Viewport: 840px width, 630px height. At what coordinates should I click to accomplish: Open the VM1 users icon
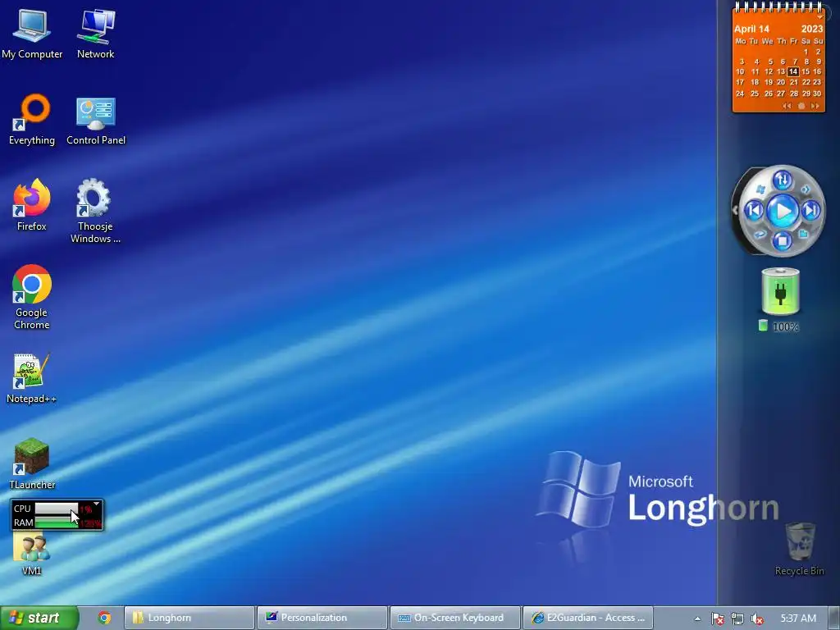point(32,553)
